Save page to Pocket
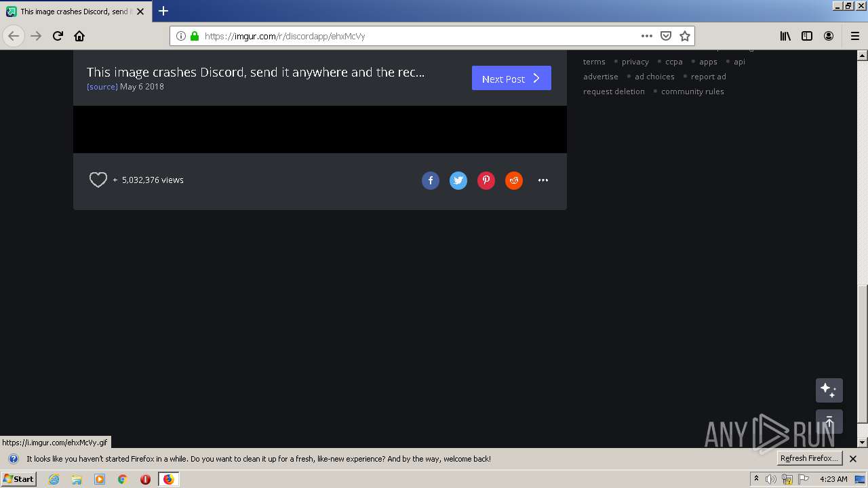The height and width of the screenshot is (488, 868). coord(666,36)
